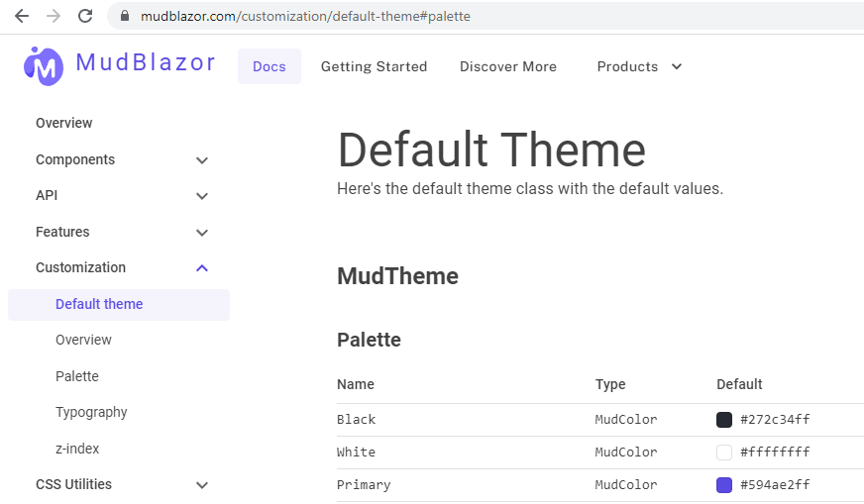Viewport: 864px width, 504px height.
Task: Click the browser forward arrow
Action: pos(54,16)
